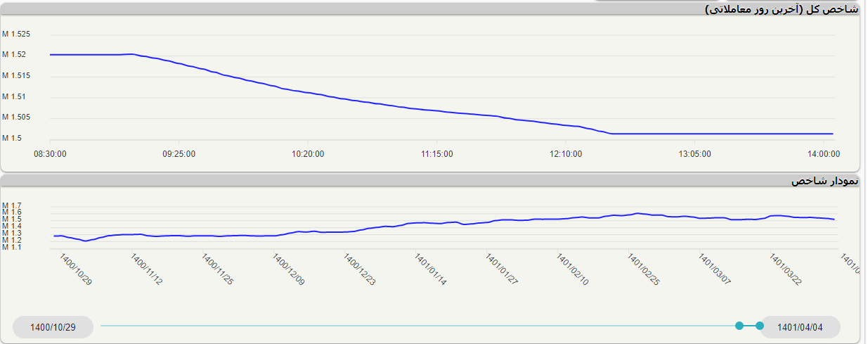Click the 13:05:00 time axis label
This screenshot has width=868, height=344.
(x=694, y=153)
